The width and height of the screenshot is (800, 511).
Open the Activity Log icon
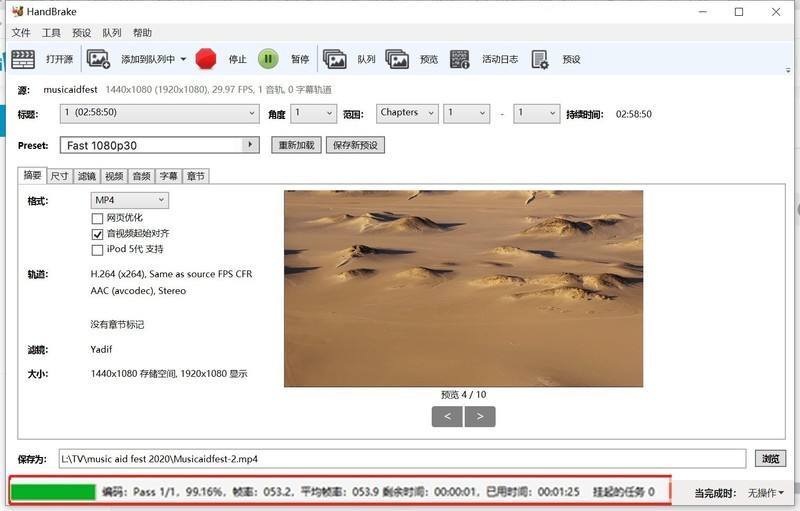(x=460, y=59)
